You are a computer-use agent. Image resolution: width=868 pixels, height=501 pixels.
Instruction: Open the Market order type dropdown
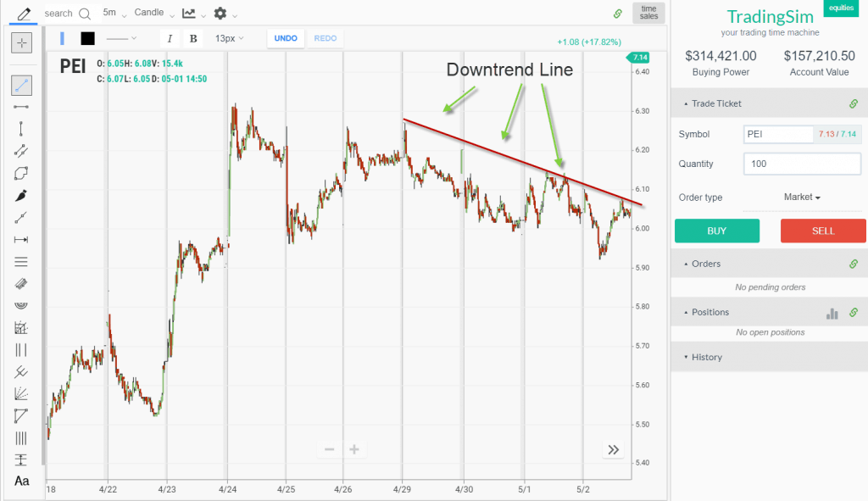click(x=800, y=197)
